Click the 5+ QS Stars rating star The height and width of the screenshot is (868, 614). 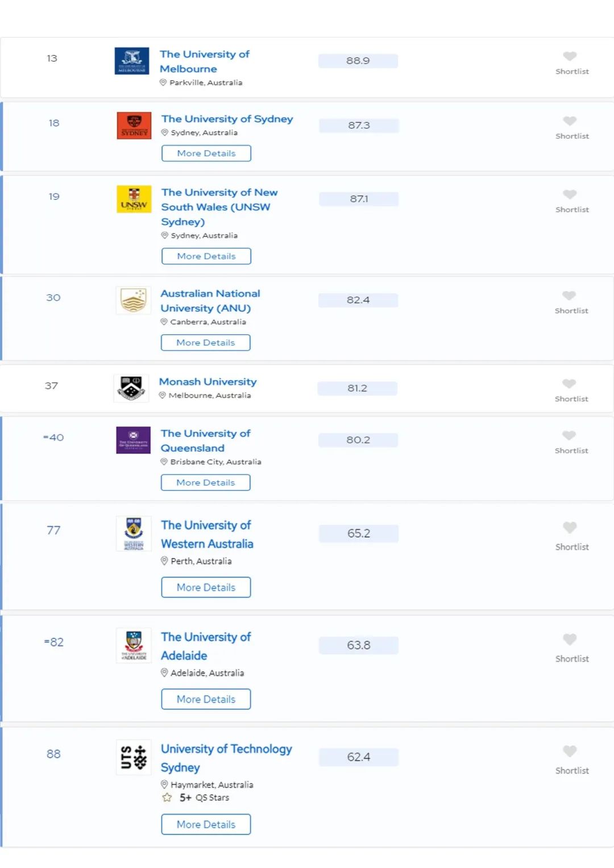point(167,798)
